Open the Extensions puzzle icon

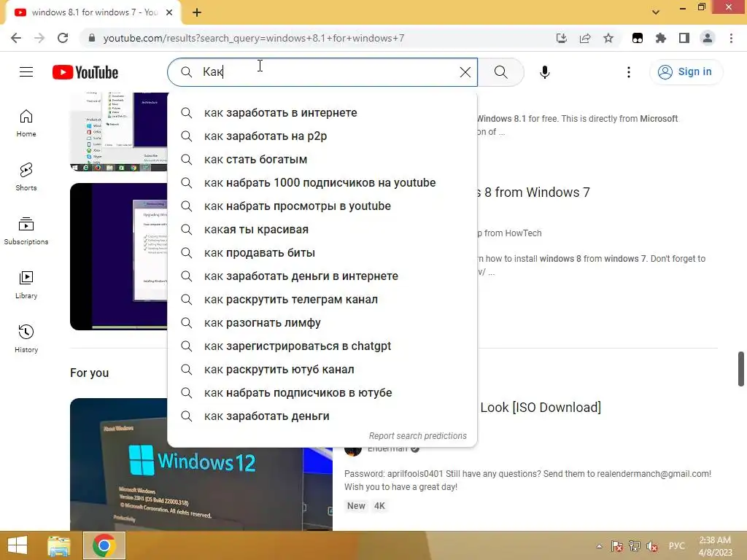[661, 38]
